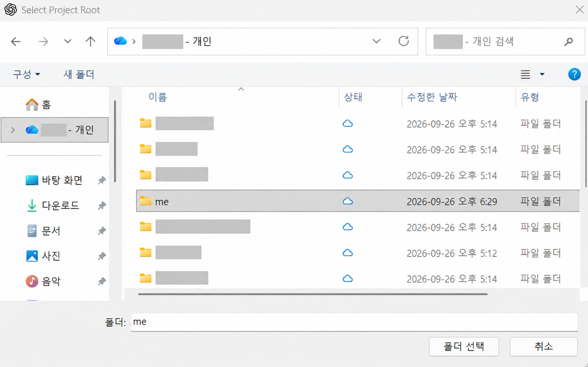Click the view layout list icon
588x367 pixels.
point(525,74)
